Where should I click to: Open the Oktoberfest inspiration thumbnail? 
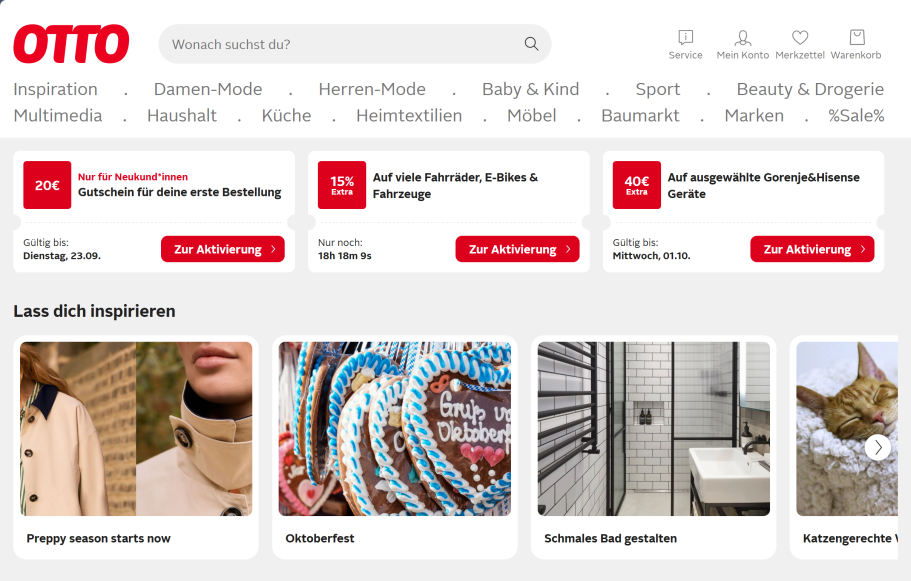(395, 429)
